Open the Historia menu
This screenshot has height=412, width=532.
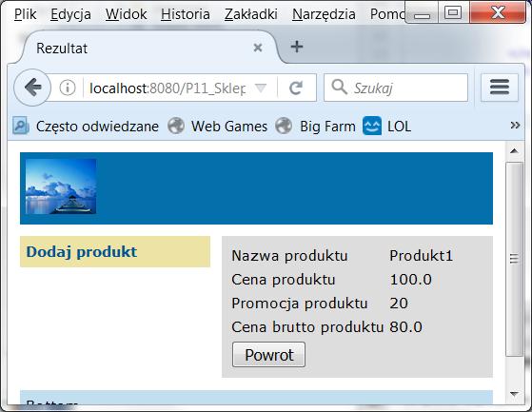pyautogui.click(x=186, y=14)
